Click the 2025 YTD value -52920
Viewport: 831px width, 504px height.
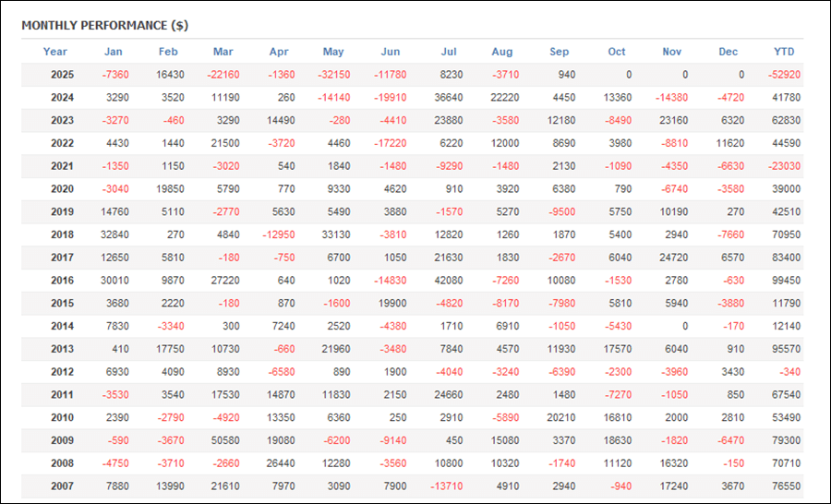(x=785, y=75)
